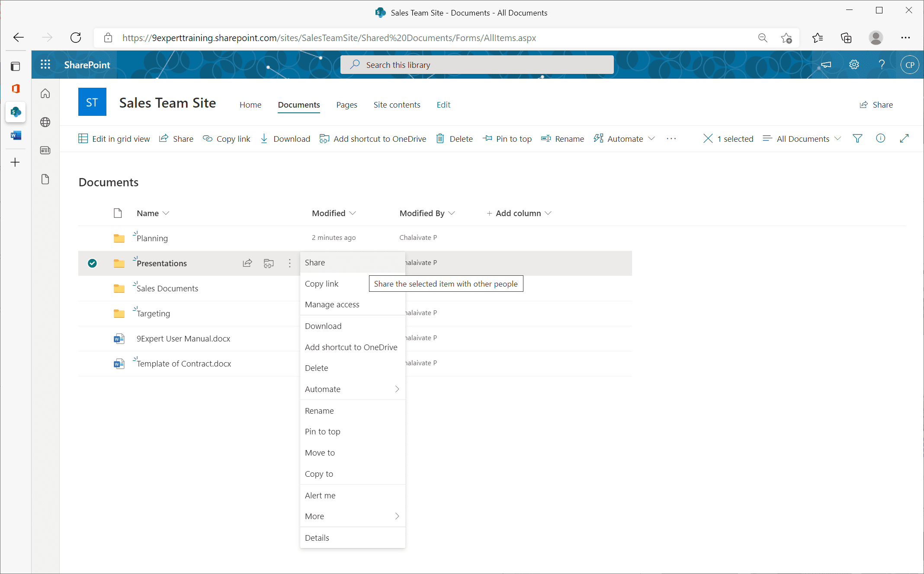This screenshot has height=574, width=924.
Task: Click the Edit in grid view button
Action: point(114,138)
